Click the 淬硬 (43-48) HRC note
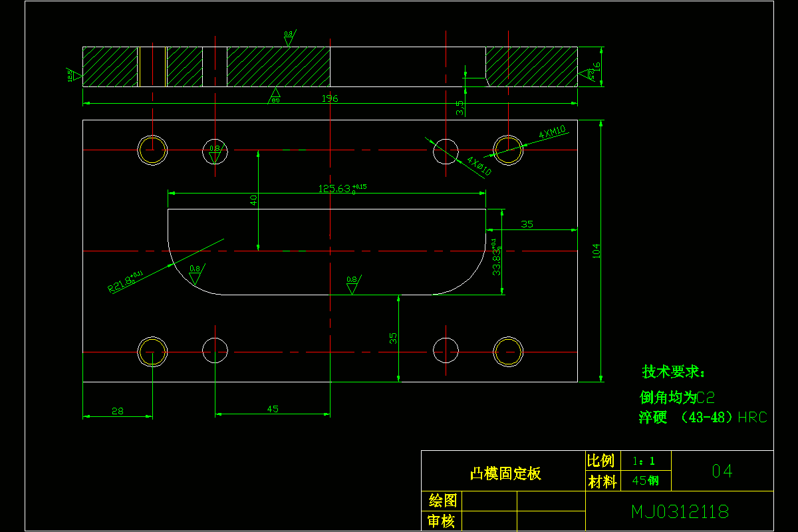Image resolution: width=798 pixels, height=532 pixels. pyautogui.click(x=703, y=418)
